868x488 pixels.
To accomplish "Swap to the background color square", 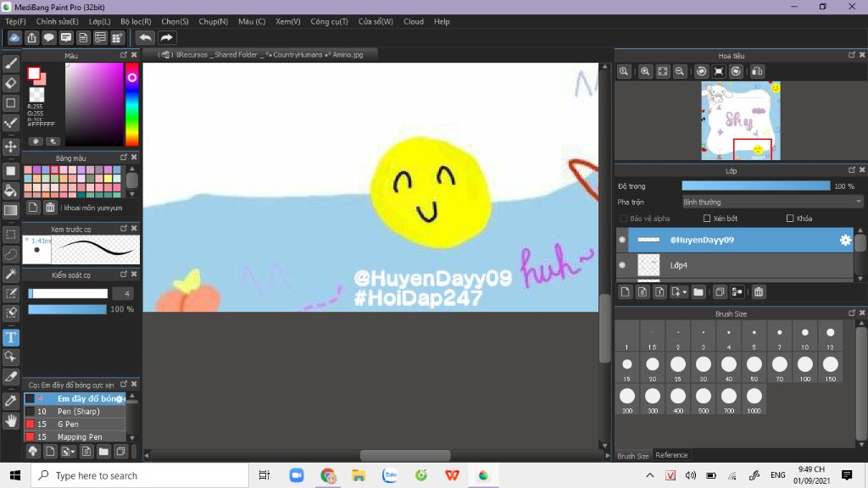I will (42, 80).
